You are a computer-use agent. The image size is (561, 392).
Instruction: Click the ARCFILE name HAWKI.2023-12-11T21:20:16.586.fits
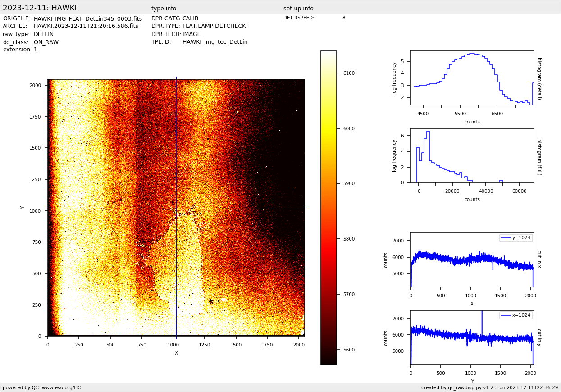pyautogui.click(x=86, y=26)
